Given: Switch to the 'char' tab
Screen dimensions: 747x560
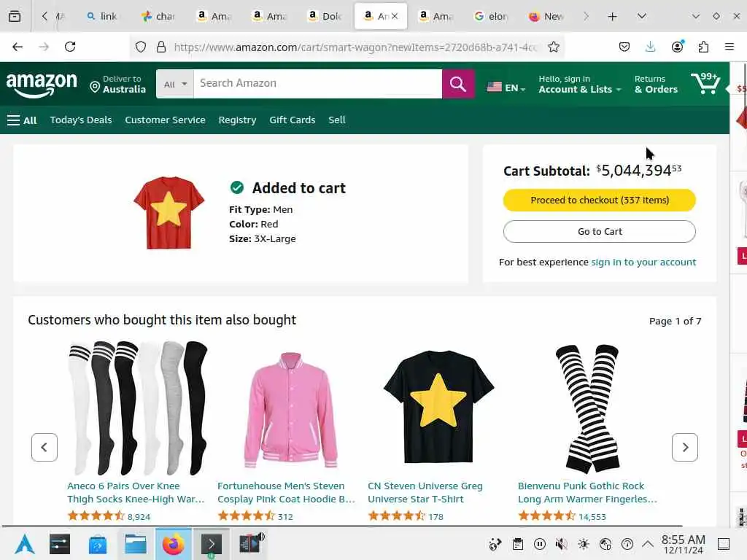Looking at the screenshot, I should pos(158,16).
